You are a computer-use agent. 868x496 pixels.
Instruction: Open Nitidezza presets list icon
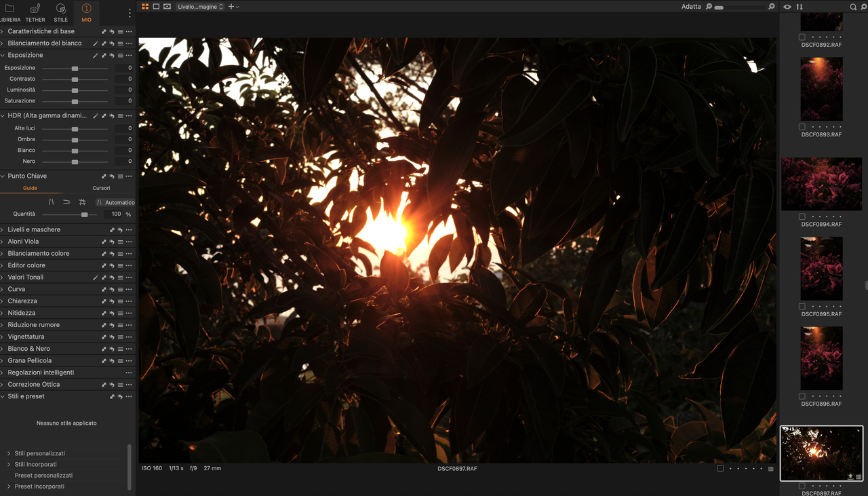120,313
